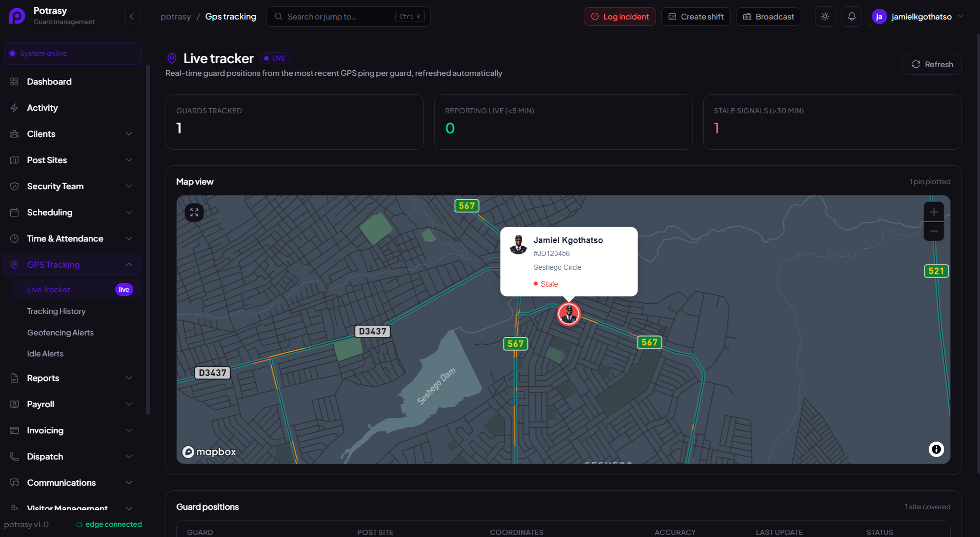Click the System online status indicator
The height and width of the screenshot is (537, 980).
pyautogui.click(x=73, y=53)
